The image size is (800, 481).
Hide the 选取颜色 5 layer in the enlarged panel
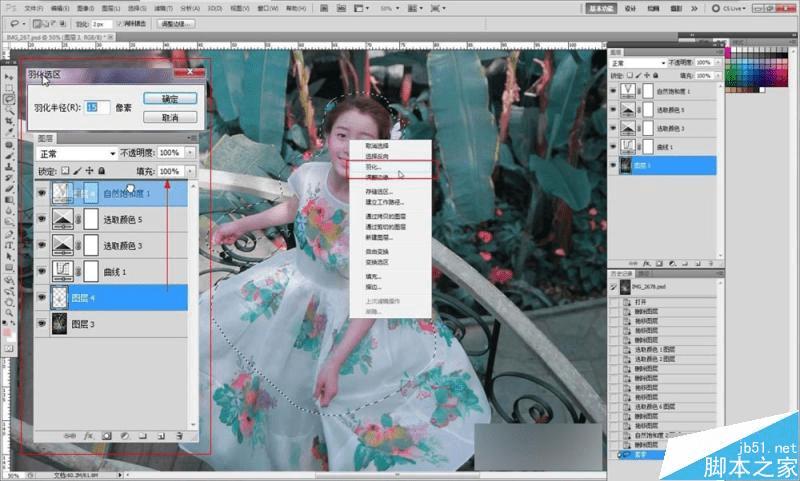[x=42, y=219]
